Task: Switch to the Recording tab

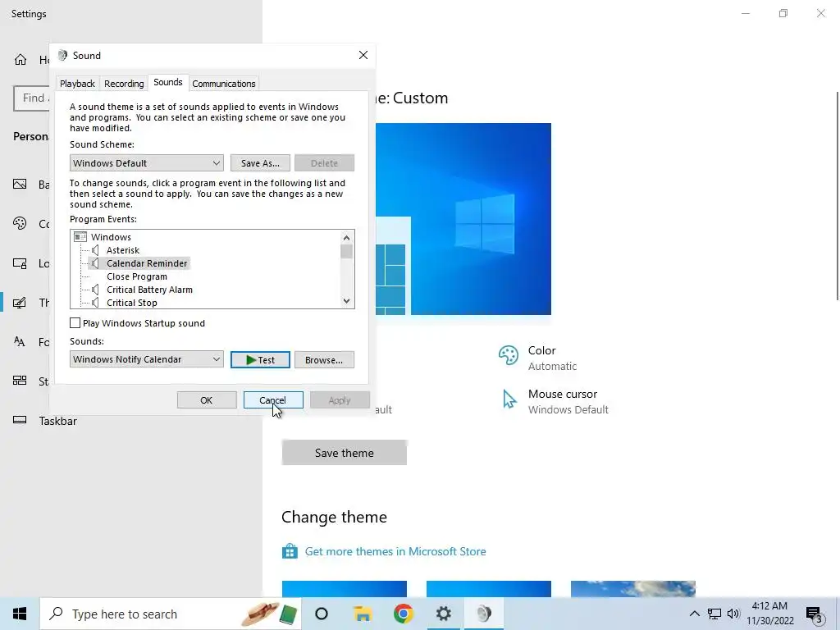Action: coord(124,84)
